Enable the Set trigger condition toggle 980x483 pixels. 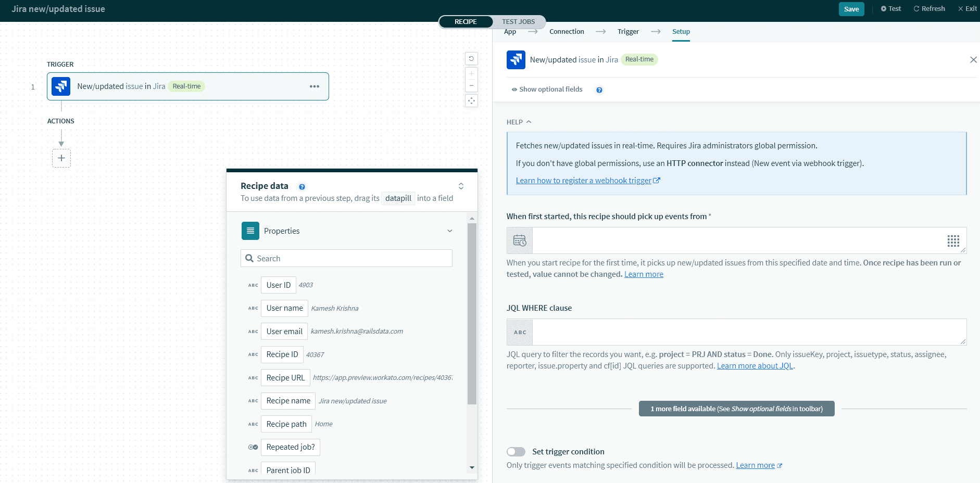point(516,452)
